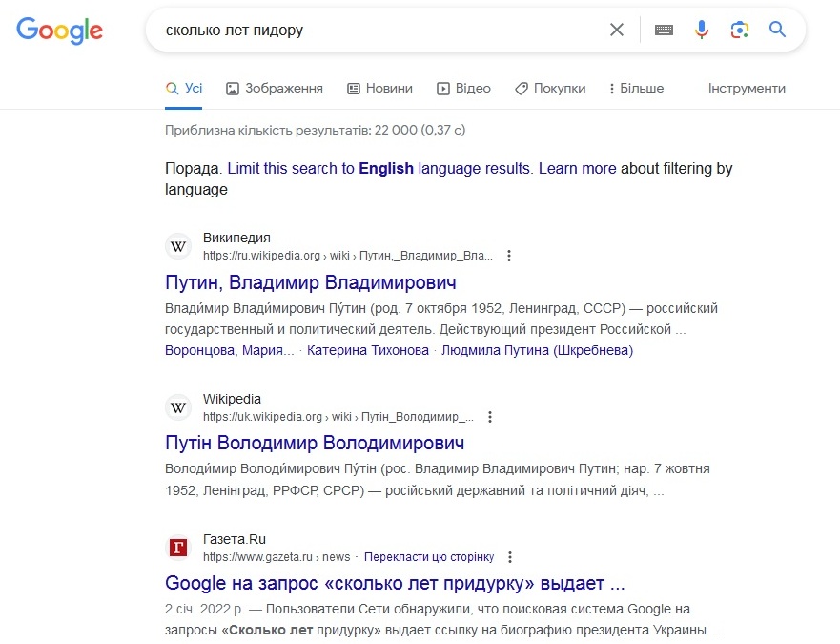The image size is (840, 644).
Task: Open the Інструменти search tools
Action: pyautogui.click(x=747, y=88)
